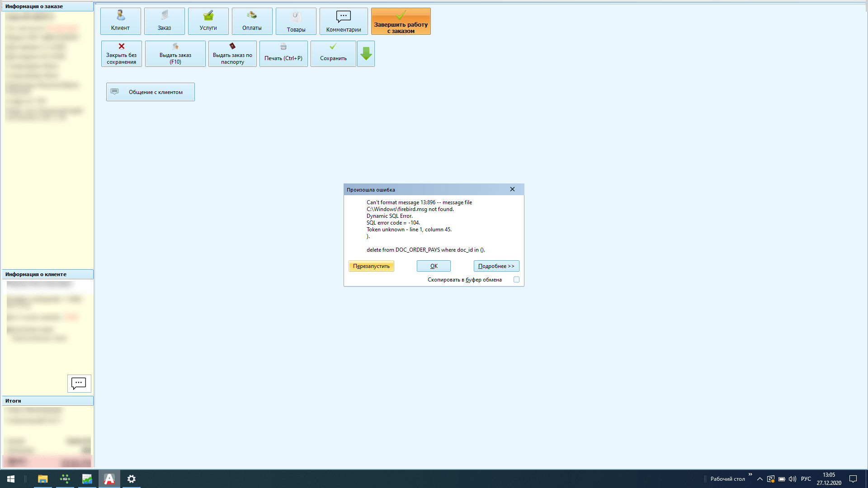This screenshot has width=868, height=488.
Task: Open the Windows Start menu
Action: 11,479
